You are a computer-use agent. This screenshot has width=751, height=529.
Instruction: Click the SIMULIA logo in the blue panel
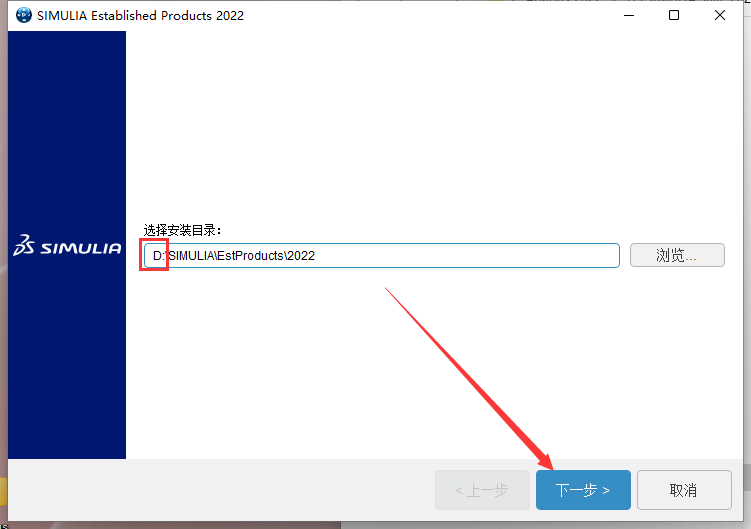click(67, 245)
